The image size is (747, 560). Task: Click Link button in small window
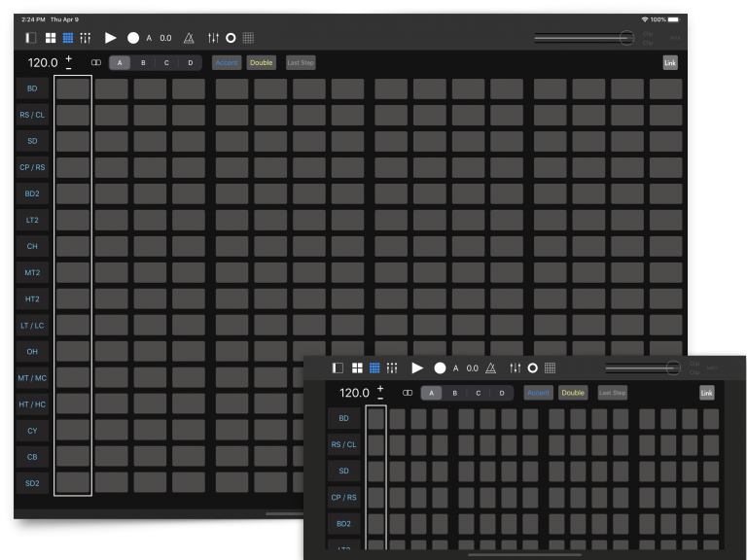coord(706,393)
